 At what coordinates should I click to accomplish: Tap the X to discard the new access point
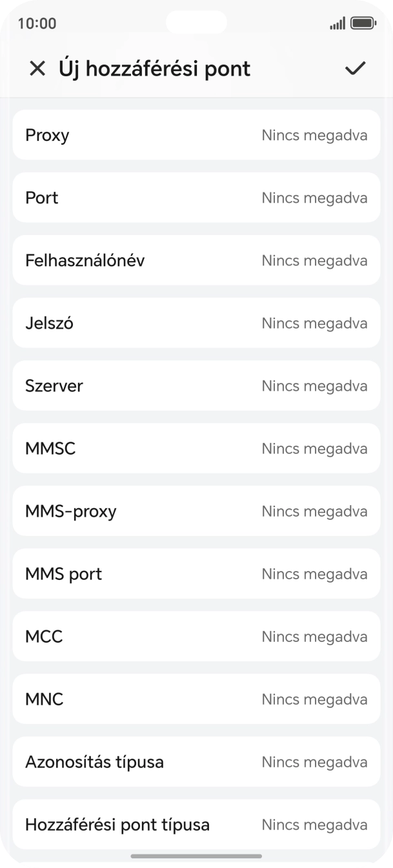tap(38, 68)
